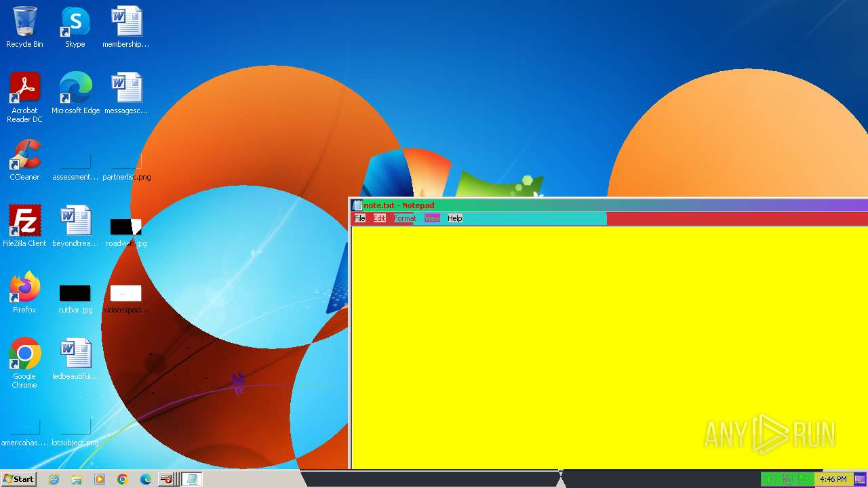
Task: Click the Show desktop button
Action: 860,479
